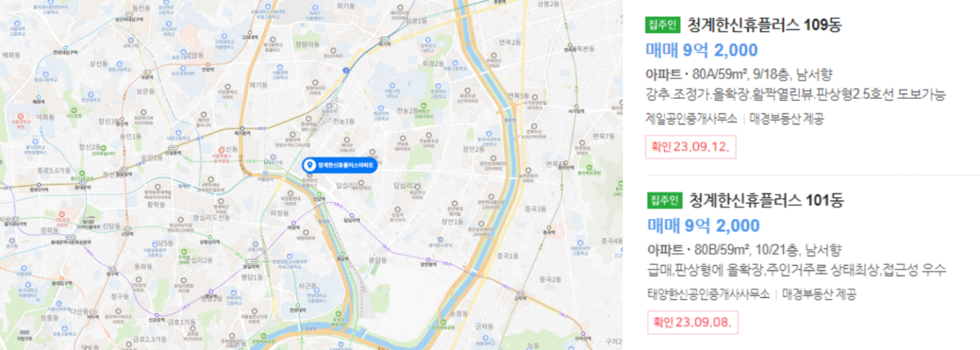Viewport: 980px width, 350px height.
Task: Select the 답십리역 purple line station marker
Action: 351,215
